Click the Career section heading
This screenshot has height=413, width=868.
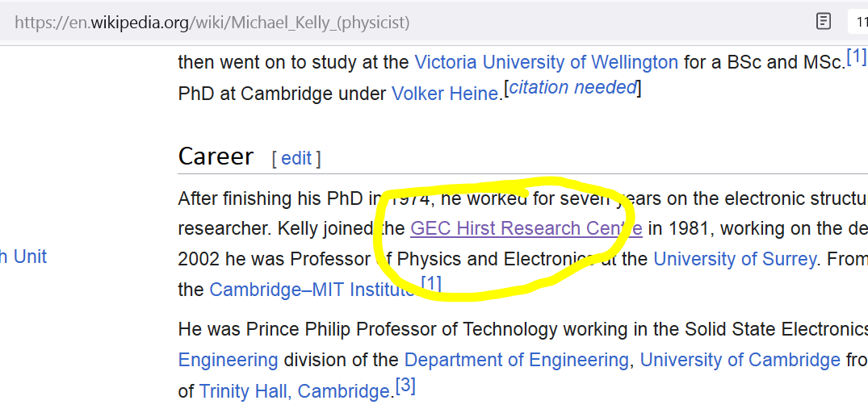click(216, 156)
